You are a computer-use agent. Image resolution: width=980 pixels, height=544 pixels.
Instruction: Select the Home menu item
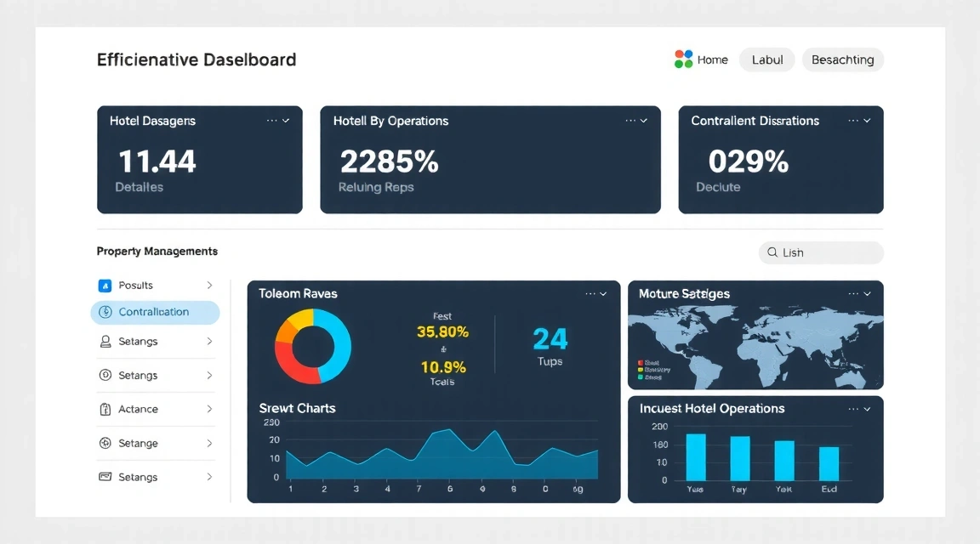point(713,59)
